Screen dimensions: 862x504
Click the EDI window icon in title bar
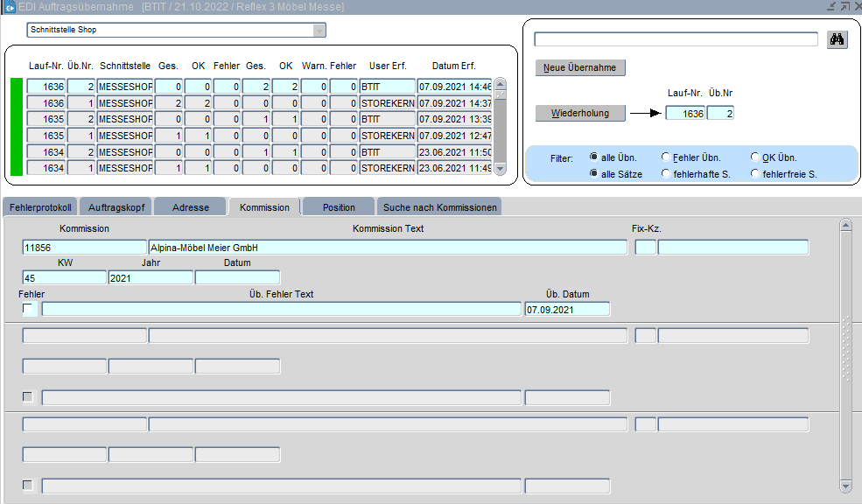[x=9, y=7]
